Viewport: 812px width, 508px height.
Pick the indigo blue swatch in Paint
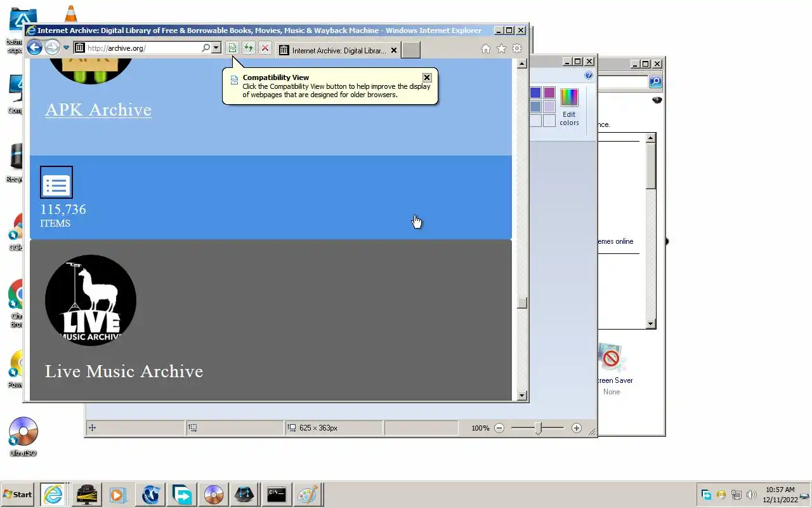click(535, 93)
